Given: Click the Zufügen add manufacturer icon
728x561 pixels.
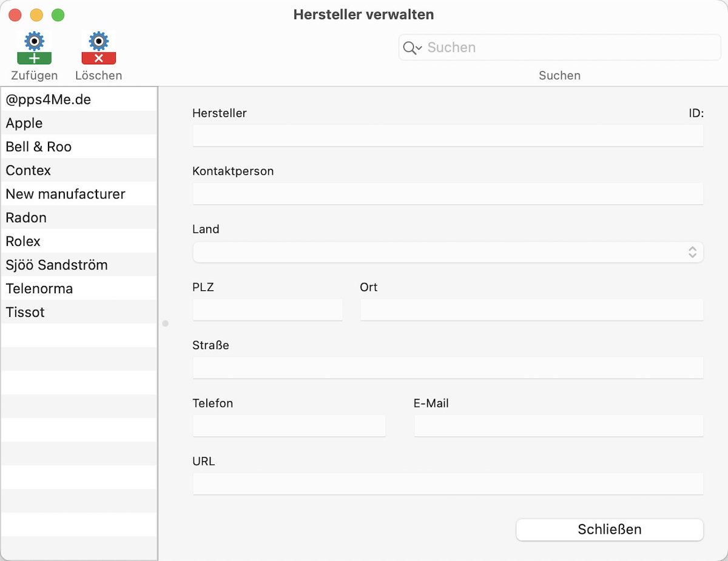Looking at the screenshot, I should pos(34,48).
